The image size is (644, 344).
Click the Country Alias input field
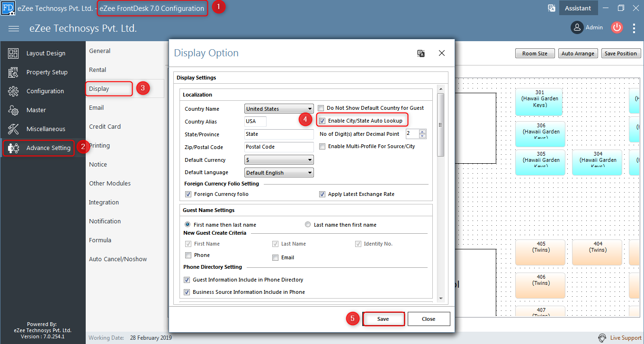255,121
